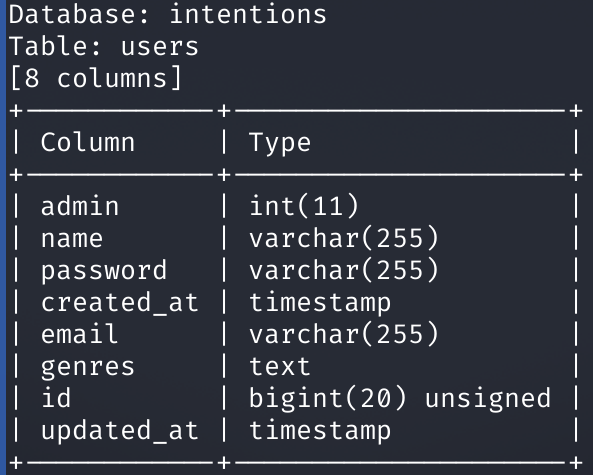Viewport: 593px width, 475px height.
Task: Click the 'name' column entry
Action: pyautogui.click(x=72, y=239)
